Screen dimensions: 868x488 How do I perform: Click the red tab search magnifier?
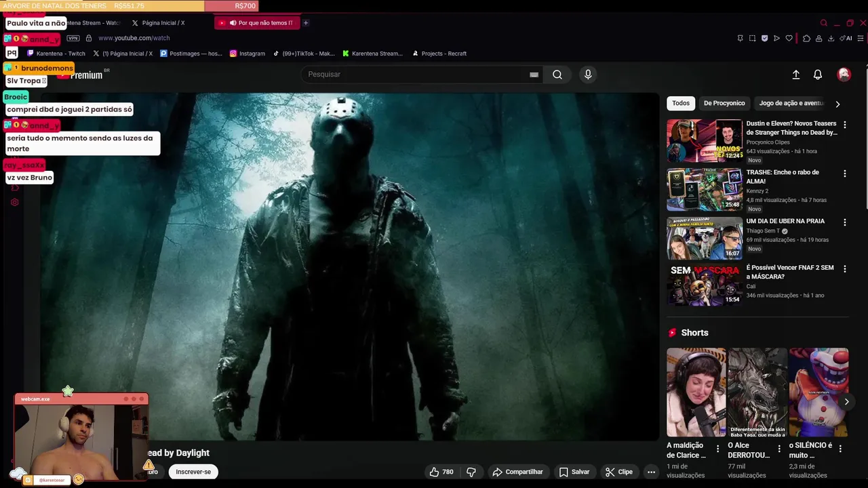824,23
